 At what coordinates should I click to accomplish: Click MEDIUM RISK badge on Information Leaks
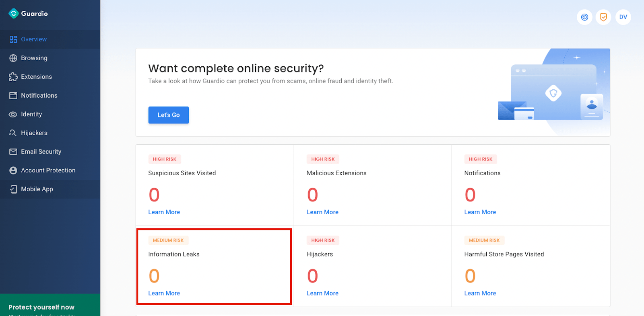[168, 240]
